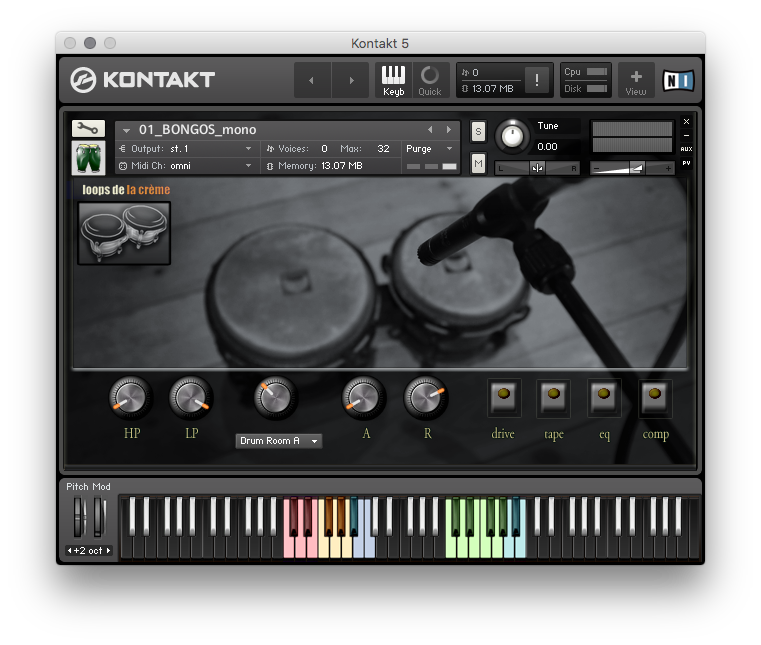Click the Kontakt logo
This screenshot has width=761, height=645.
pyautogui.click(x=142, y=80)
